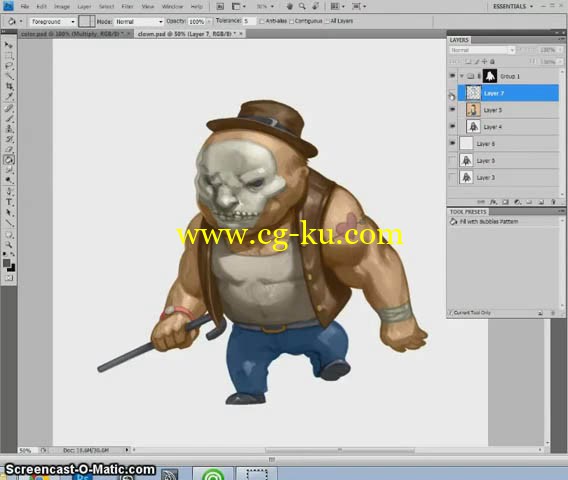
Task: Click the Hand tool in application bar
Action: [289, 6]
